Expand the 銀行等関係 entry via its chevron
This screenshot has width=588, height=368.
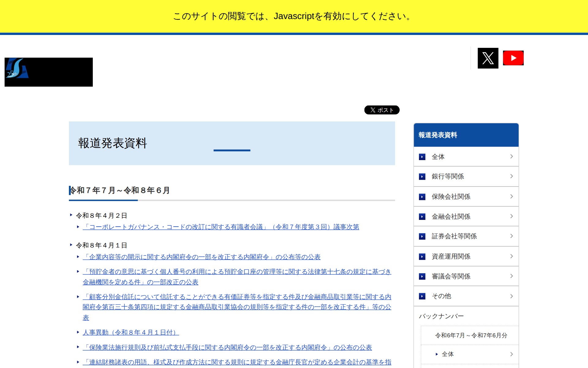[x=511, y=176]
